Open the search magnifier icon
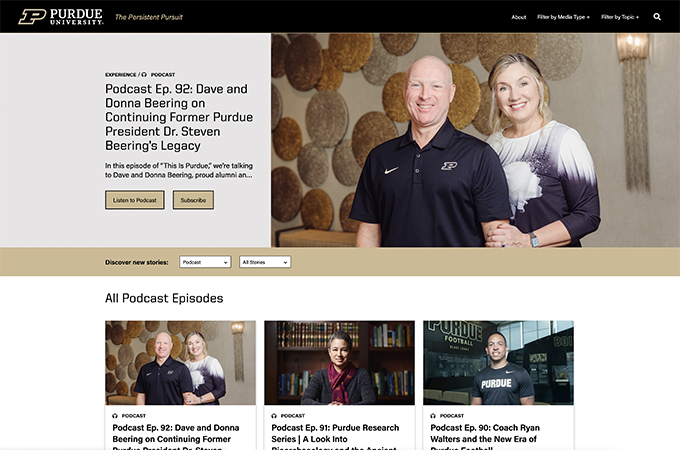 click(x=657, y=17)
